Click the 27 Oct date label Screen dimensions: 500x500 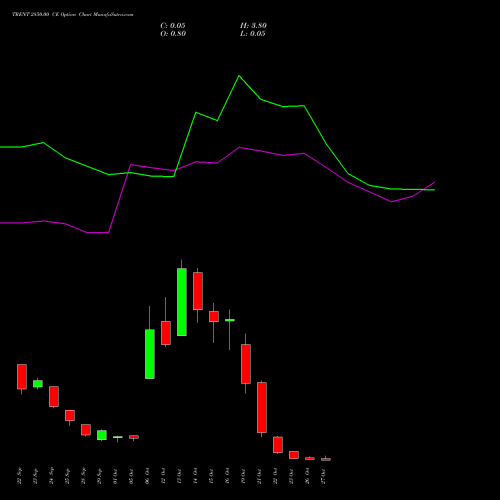(323, 476)
